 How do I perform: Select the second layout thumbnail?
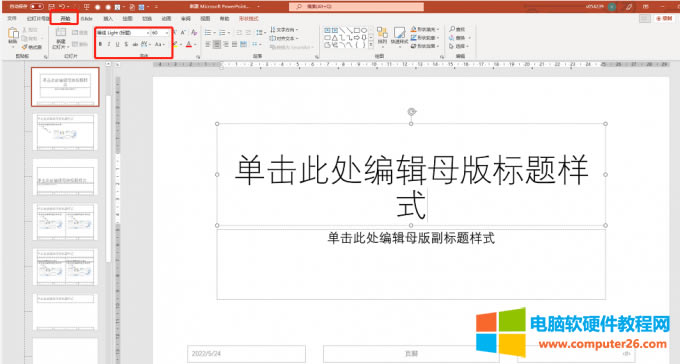(x=65, y=132)
